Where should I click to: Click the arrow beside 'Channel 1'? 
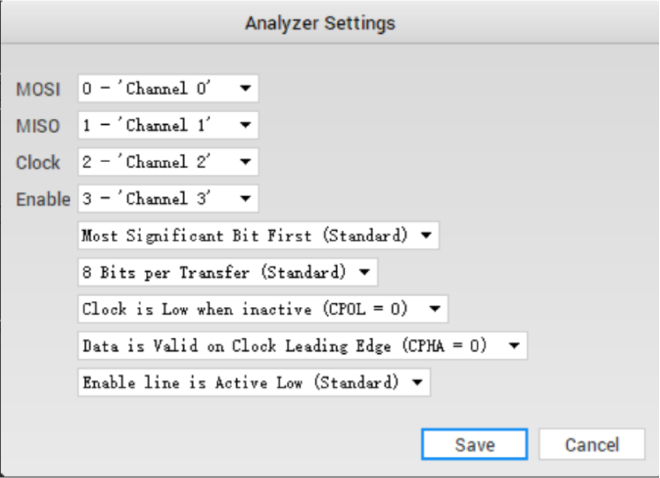coord(245,125)
